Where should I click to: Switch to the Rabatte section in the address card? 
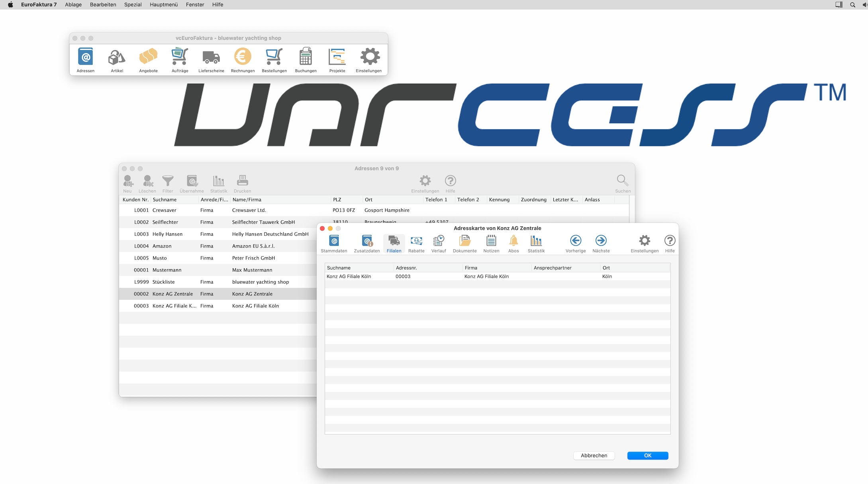(416, 244)
